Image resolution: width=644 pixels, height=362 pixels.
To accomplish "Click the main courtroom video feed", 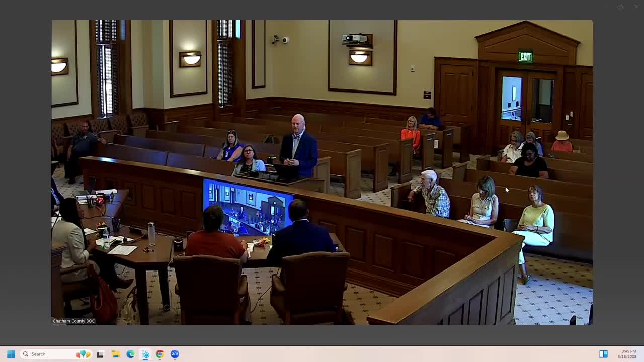I will point(322,172).
